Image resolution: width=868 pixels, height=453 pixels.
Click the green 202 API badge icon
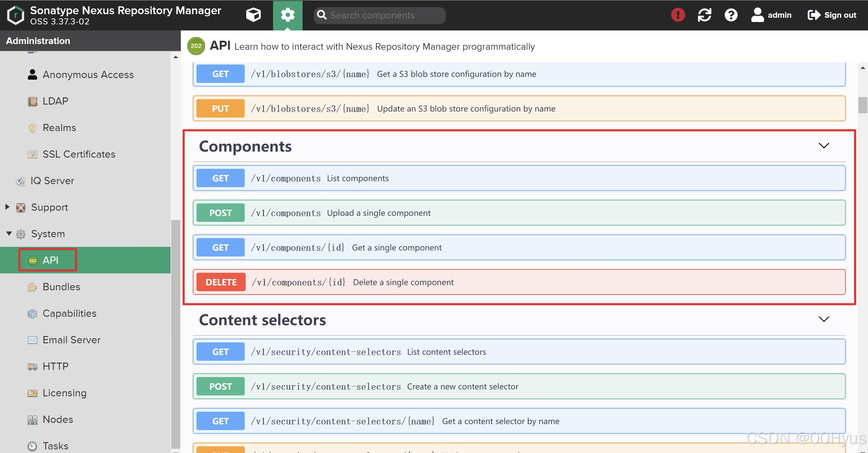click(196, 46)
